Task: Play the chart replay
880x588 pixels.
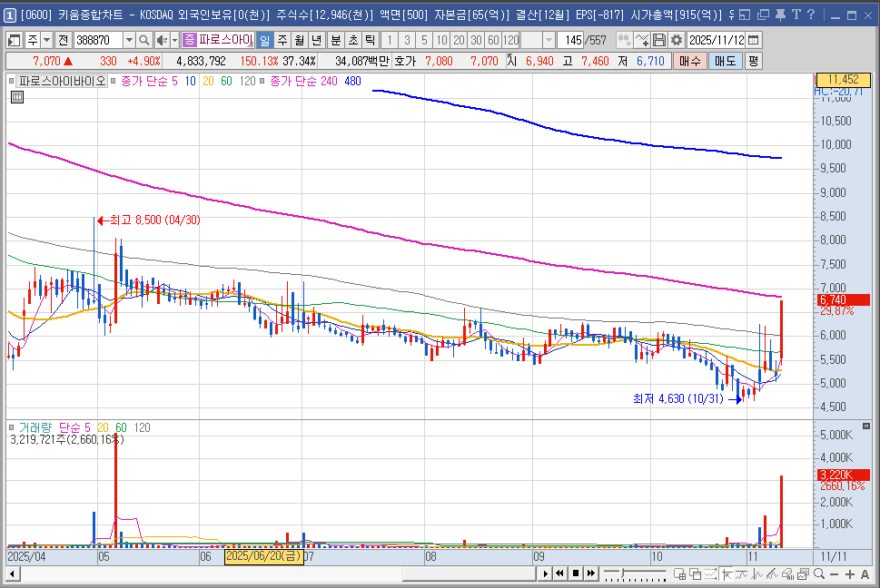Action: click(x=544, y=573)
